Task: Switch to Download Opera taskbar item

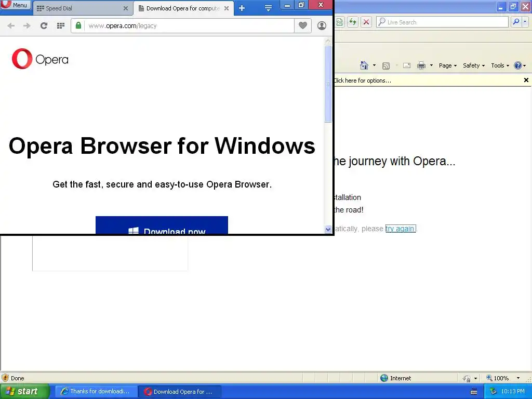Action: tap(180, 392)
